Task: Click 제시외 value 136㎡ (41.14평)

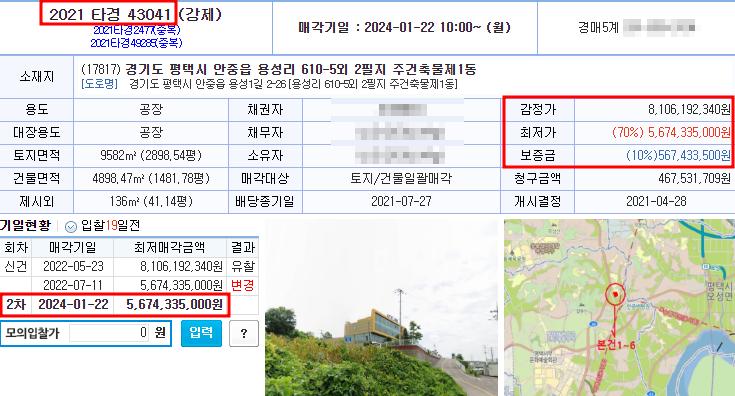Action: (151, 202)
